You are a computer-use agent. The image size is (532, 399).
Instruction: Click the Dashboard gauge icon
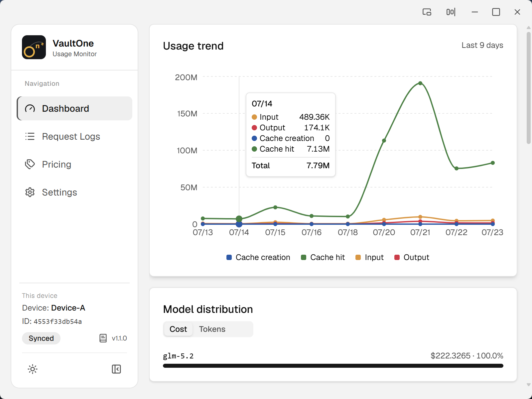tap(30, 108)
